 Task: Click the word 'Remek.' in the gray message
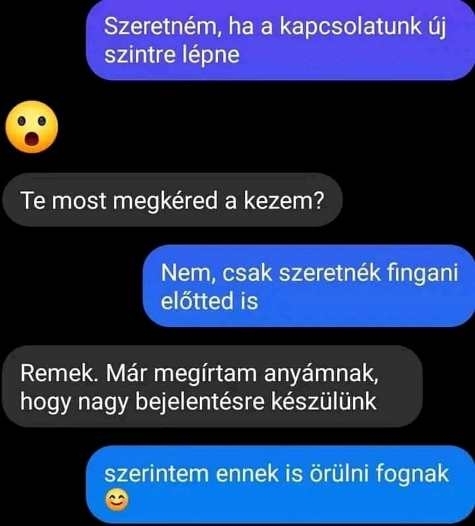[59, 373]
